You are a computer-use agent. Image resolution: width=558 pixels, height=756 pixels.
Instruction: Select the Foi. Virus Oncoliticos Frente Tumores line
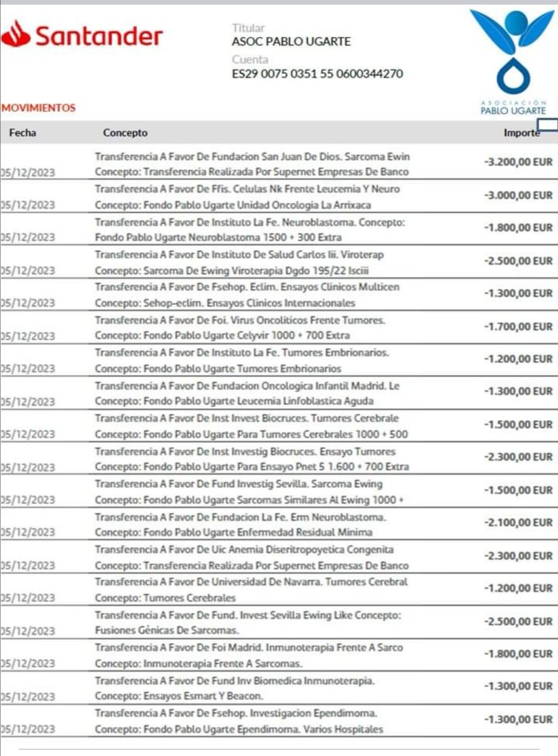coord(240,320)
